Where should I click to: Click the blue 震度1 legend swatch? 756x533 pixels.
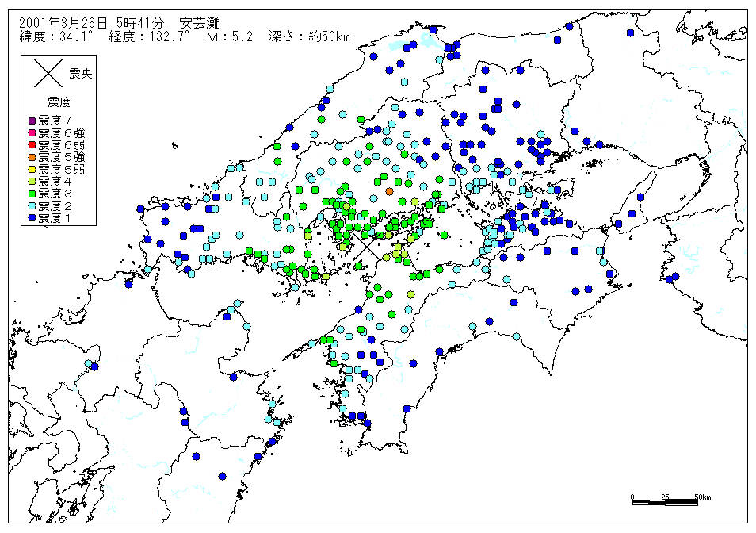[32, 218]
